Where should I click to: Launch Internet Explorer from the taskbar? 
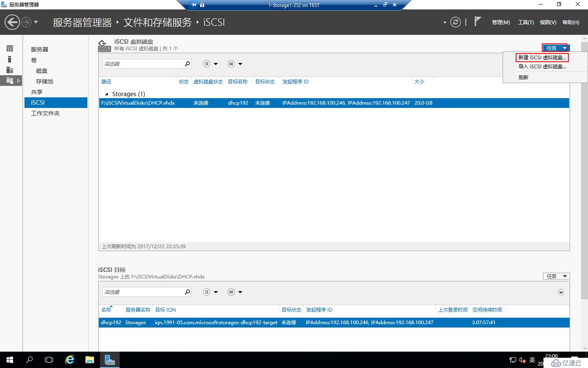(x=70, y=360)
